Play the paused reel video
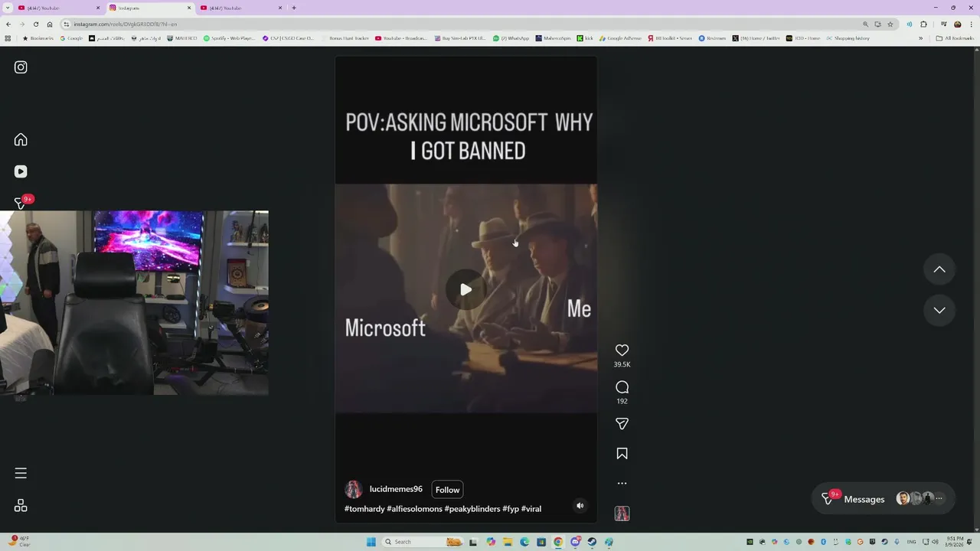This screenshot has width=980, height=551. coord(465,289)
